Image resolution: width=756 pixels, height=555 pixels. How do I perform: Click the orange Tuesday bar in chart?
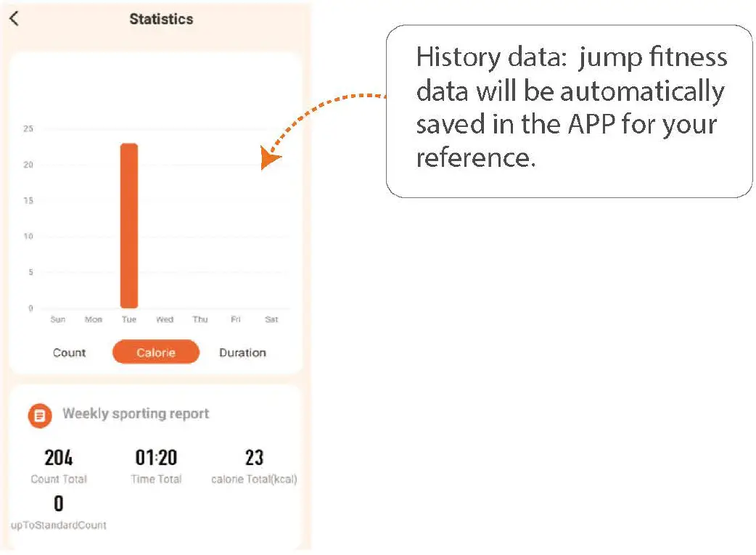coord(129,226)
